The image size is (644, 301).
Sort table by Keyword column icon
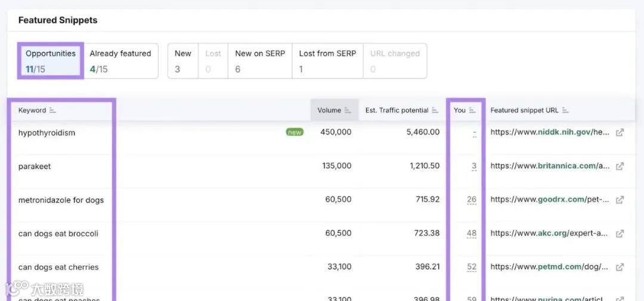coord(52,110)
